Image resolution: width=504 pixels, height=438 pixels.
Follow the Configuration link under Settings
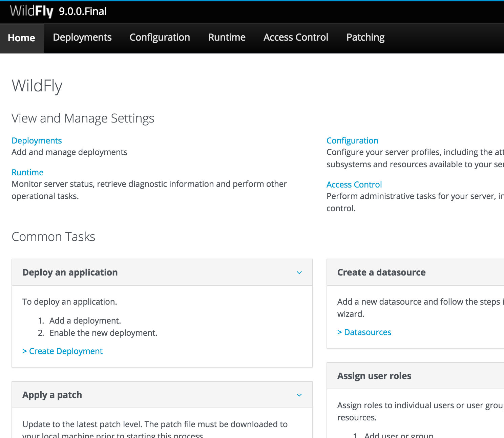[352, 140]
